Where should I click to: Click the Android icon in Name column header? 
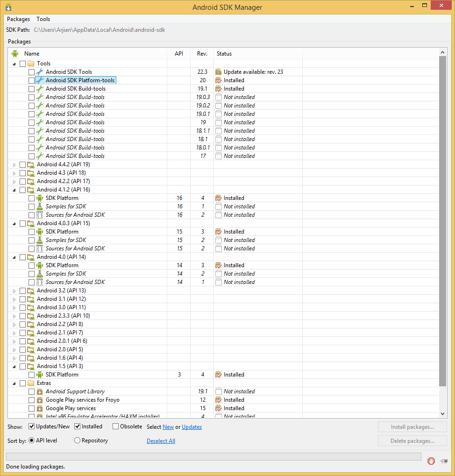click(x=15, y=54)
